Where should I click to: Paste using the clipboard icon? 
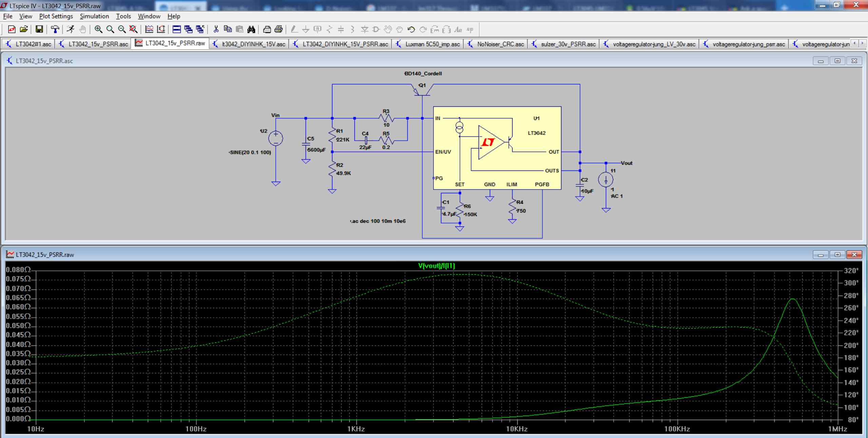coord(239,29)
